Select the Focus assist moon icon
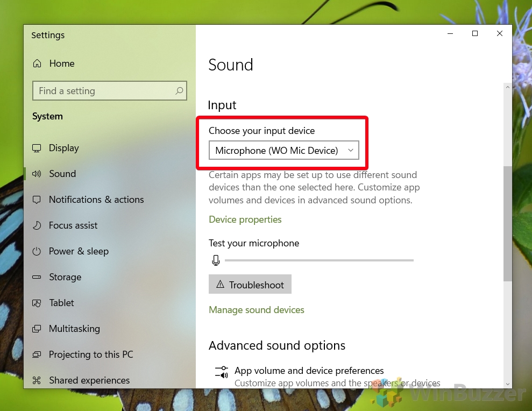This screenshot has width=532, height=411. pos(37,225)
